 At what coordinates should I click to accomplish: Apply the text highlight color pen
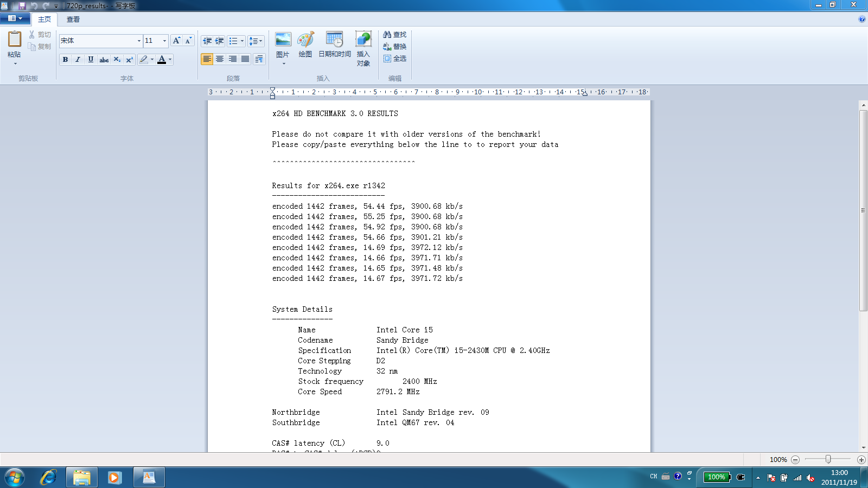tap(144, 60)
